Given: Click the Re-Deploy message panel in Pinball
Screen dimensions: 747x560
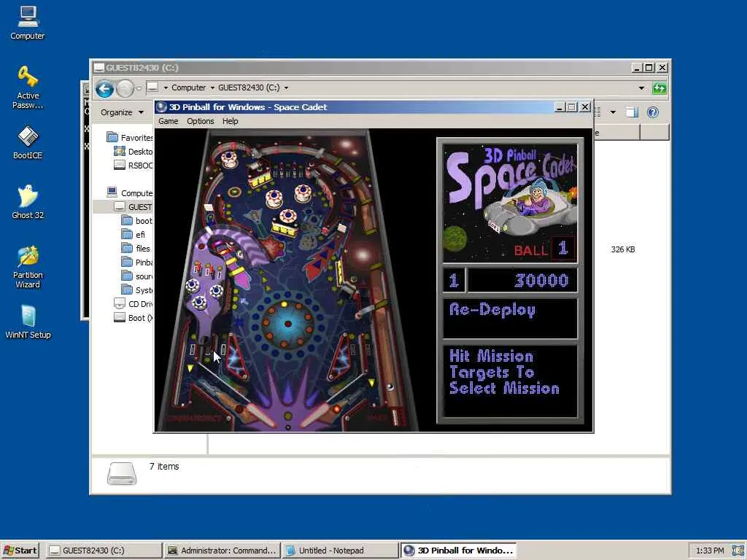Looking at the screenshot, I should 510,318.
